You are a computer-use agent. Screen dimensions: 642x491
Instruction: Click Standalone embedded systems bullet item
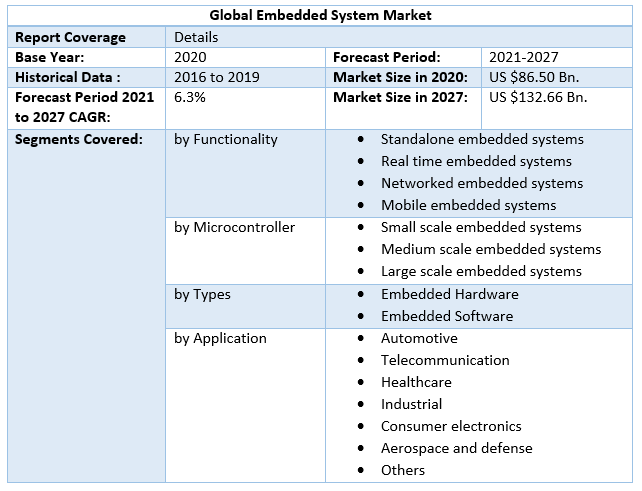482,139
